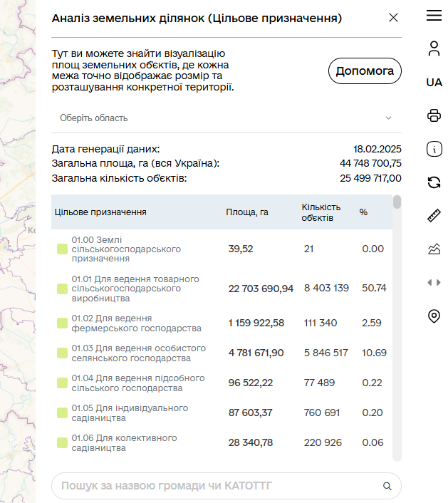Click color swatch for 01.00 Землі сільськогосподарського
Viewport: 448px width, 503px height.
pyautogui.click(x=62, y=249)
